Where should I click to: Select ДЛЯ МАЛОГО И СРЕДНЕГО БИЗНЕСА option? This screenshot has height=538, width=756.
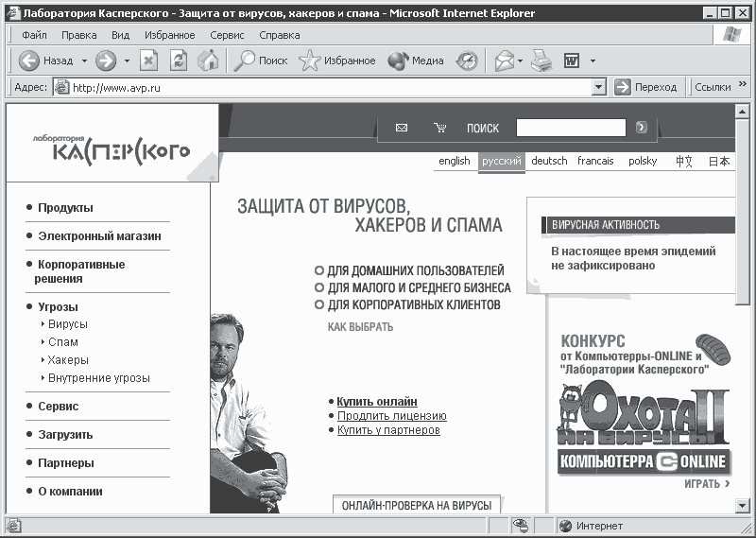pos(412,287)
